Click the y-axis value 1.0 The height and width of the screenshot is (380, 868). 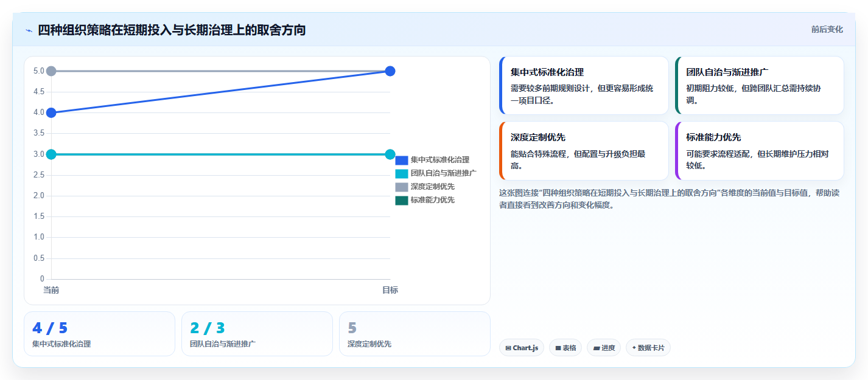pos(38,237)
